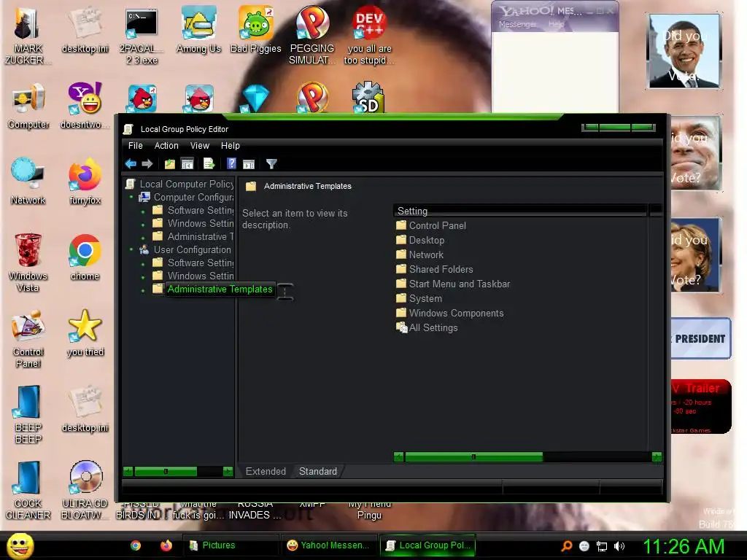Toggle Show/Hide Console Tree toolbar icon
The height and width of the screenshot is (560, 747).
(x=187, y=164)
